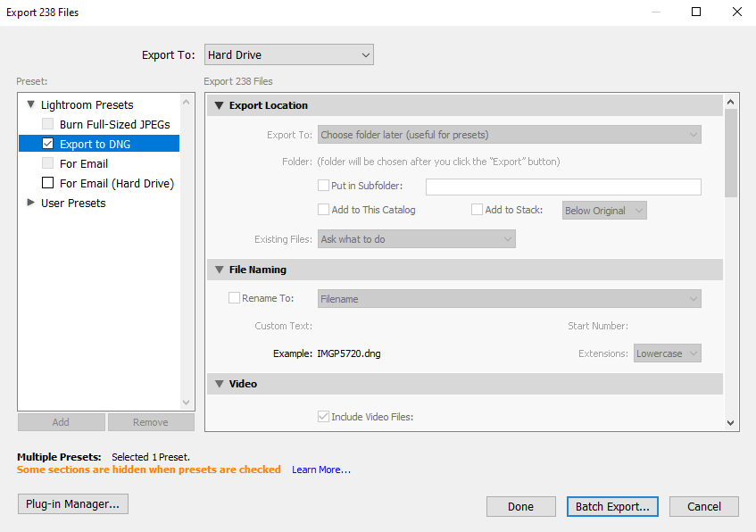
Task: Toggle the Add to This Catalog checkbox
Action: 324,210
